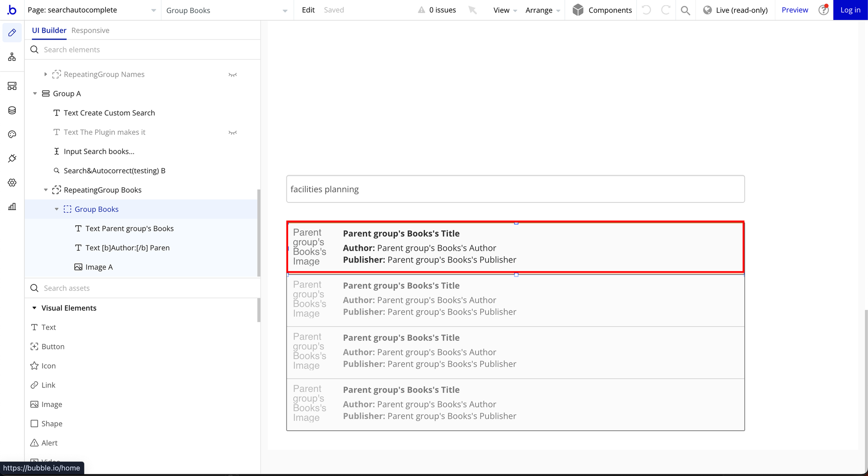Open the Settings tab (gear icon)
868x476 pixels.
pyautogui.click(x=12, y=183)
